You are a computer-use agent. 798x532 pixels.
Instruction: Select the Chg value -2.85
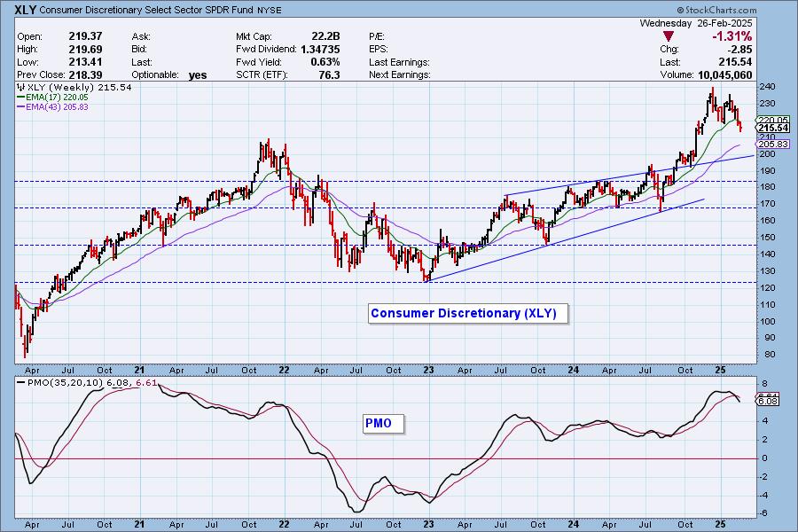(739, 49)
